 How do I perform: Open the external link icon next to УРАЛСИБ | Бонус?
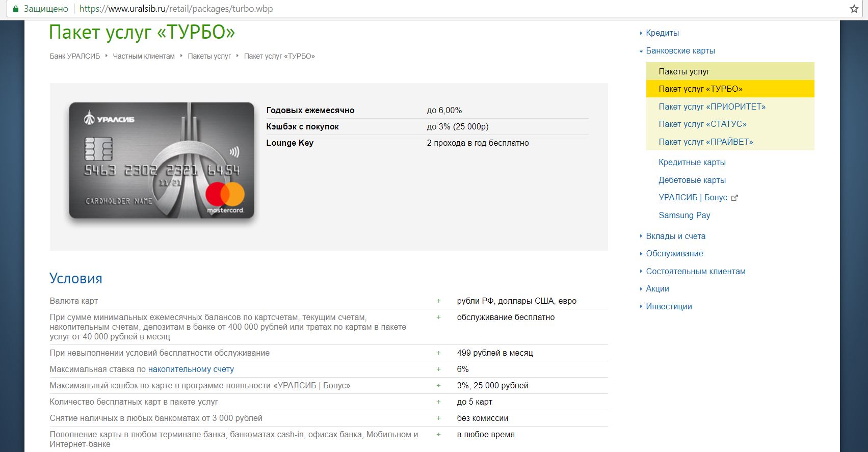734,198
